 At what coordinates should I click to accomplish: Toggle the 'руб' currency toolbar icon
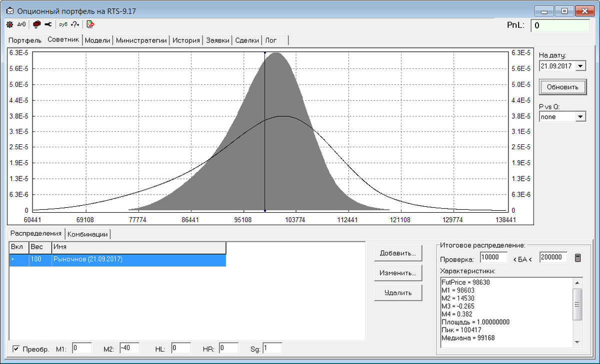63,24
